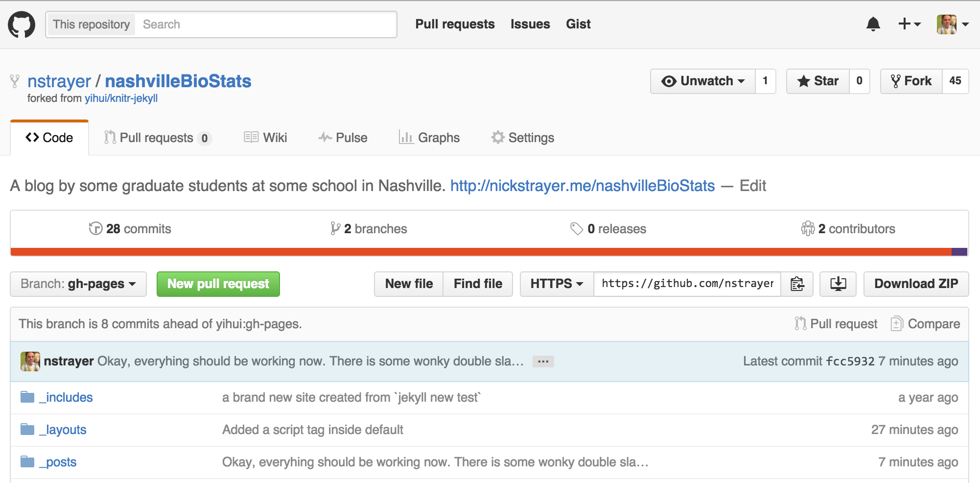Image resolution: width=980 pixels, height=483 pixels.
Task: View the stargazers count 0
Action: coord(859,81)
